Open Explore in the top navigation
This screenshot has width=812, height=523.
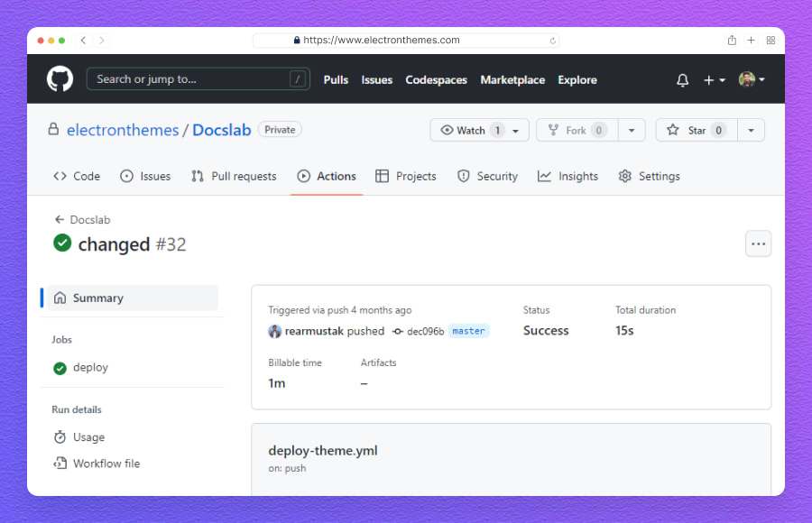577,79
